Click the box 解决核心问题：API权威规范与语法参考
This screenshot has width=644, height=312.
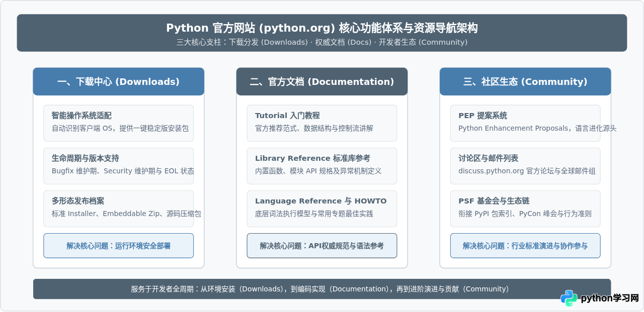point(322,246)
